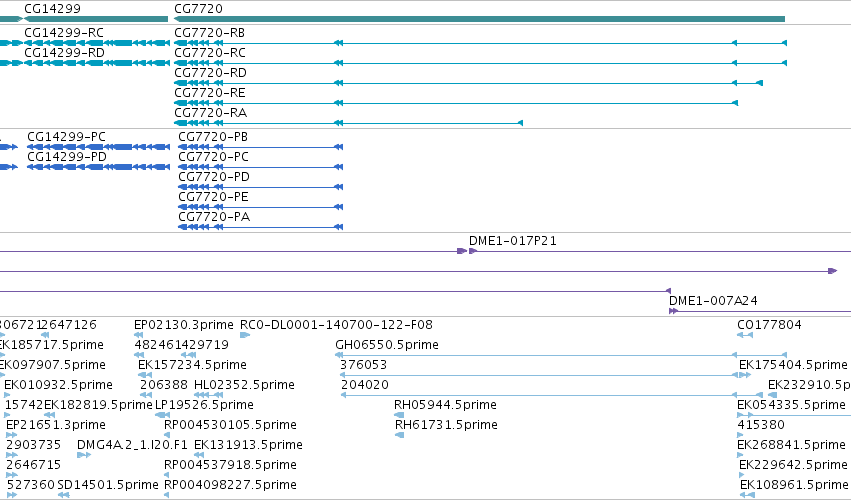851x500 pixels.
Task: Select the CG14299-PC protein label
Action: [67, 137]
